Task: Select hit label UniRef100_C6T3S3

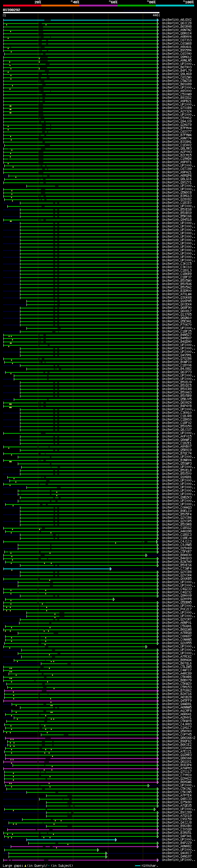Action: [176, 40]
